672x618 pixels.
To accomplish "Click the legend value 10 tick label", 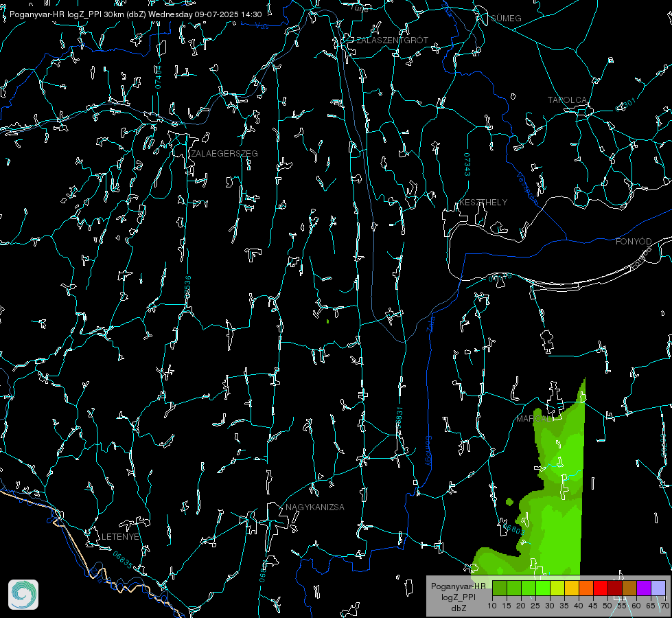I will (x=492, y=606).
